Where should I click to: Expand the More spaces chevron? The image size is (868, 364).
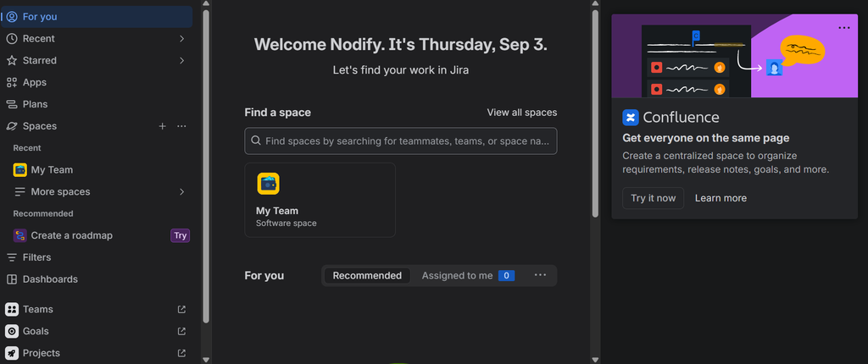[181, 192]
